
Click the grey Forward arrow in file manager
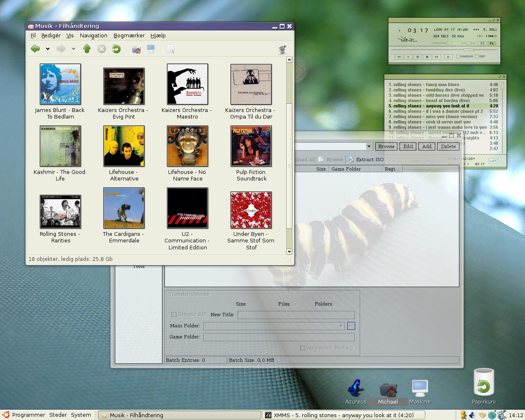(61, 49)
